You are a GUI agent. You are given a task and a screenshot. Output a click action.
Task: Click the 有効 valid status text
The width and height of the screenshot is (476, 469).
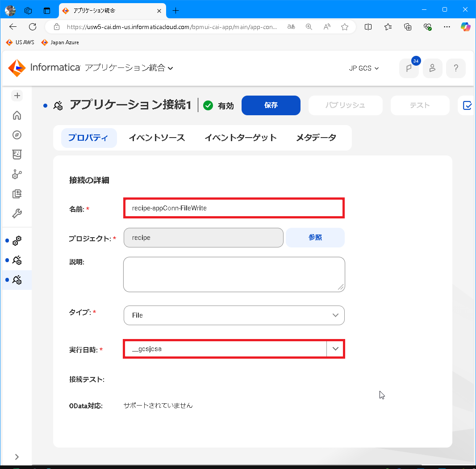point(226,106)
